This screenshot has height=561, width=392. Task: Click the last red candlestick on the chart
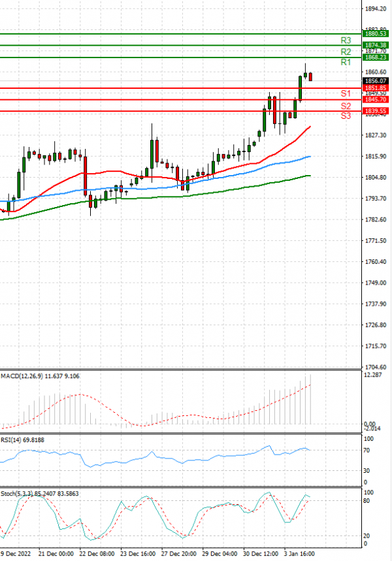coord(310,76)
